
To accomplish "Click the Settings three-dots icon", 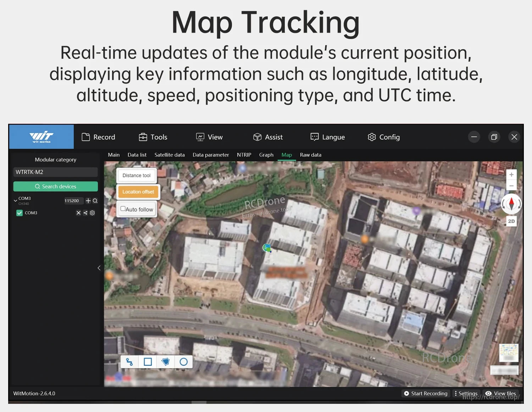I will point(456,394).
